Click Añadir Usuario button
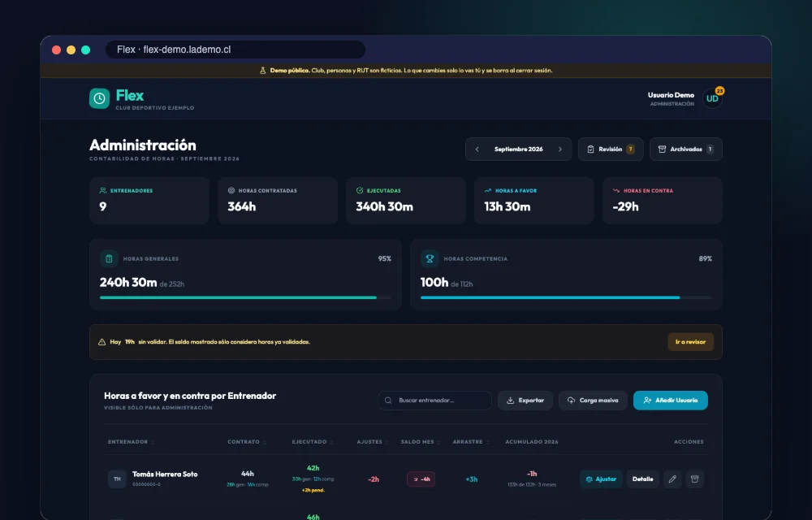 [671, 401]
